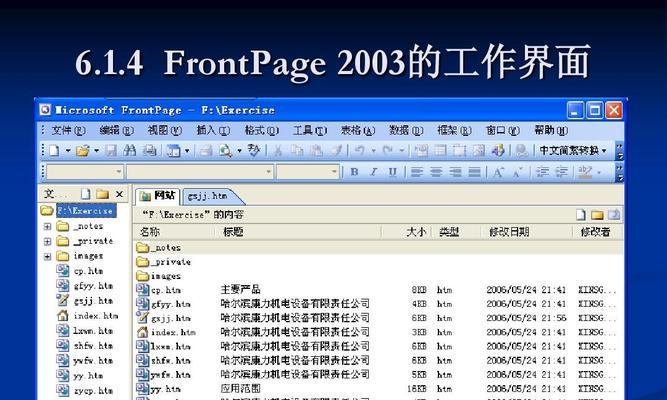Click the Toggle Pane icon
This screenshot has height=400, width=667.
pyautogui.click(x=173, y=150)
